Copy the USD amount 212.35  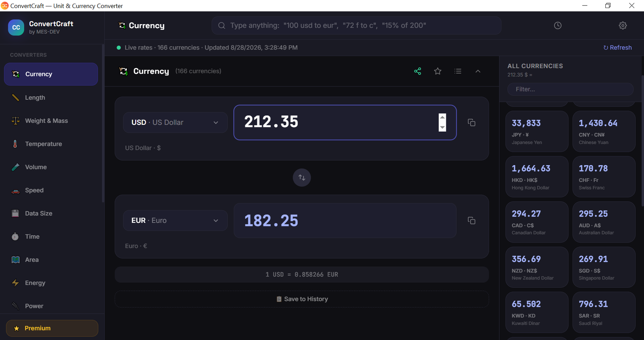coord(471,122)
